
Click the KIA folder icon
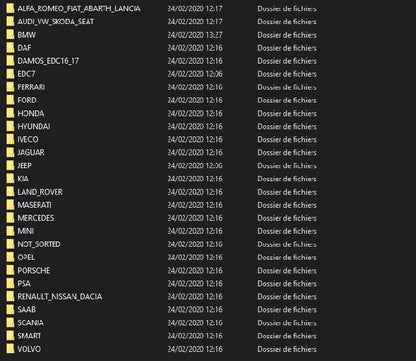tap(10, 179)
